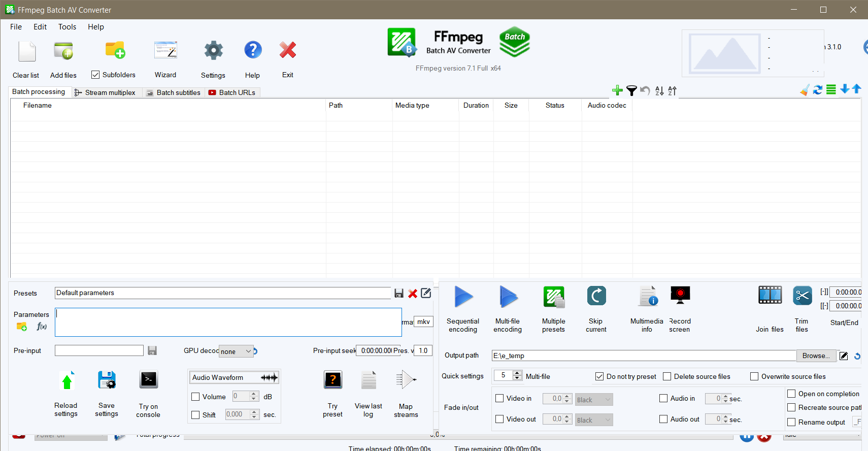This screenshot has height=451, width=868.
Task: Open the Edit menu
Action: [40, 27]
